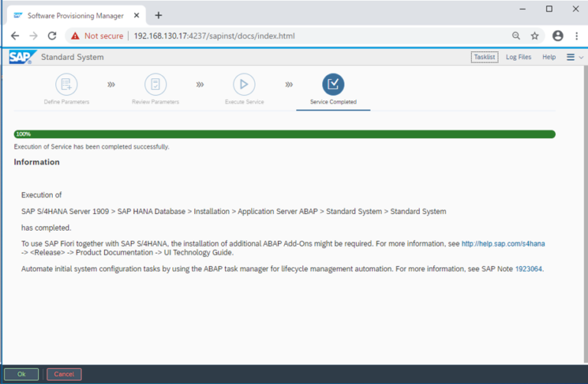Screen dimensions: 588x384
Task: Open the browser zoom magnifier icon
Action: (516, 36)
